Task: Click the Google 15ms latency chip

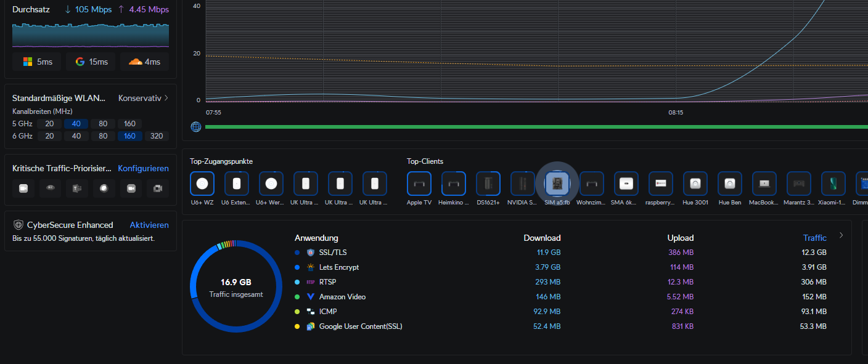Action: point(91,62)
